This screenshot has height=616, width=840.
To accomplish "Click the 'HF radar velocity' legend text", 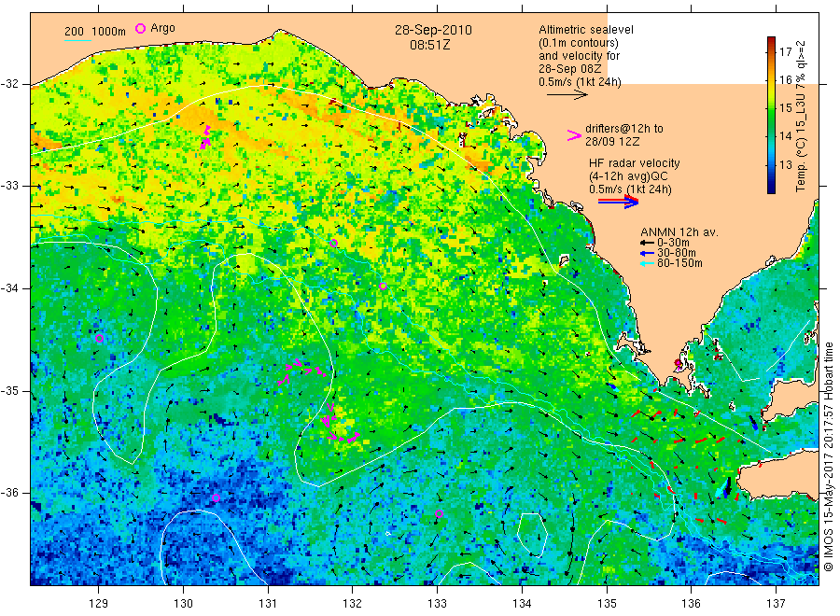I will [635, 162].
